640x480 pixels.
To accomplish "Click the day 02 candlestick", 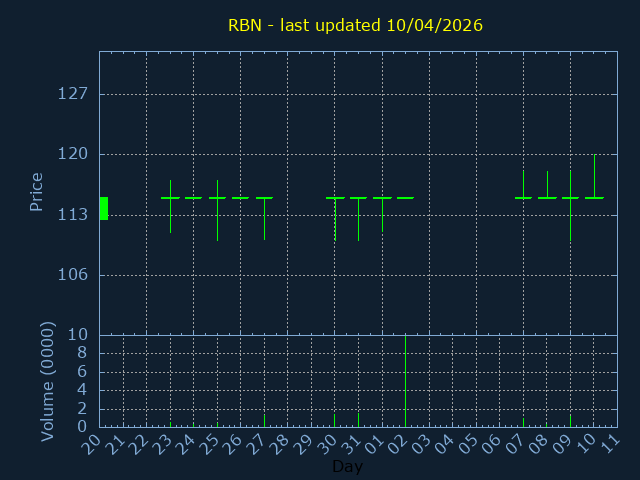I will pos(405,198).
